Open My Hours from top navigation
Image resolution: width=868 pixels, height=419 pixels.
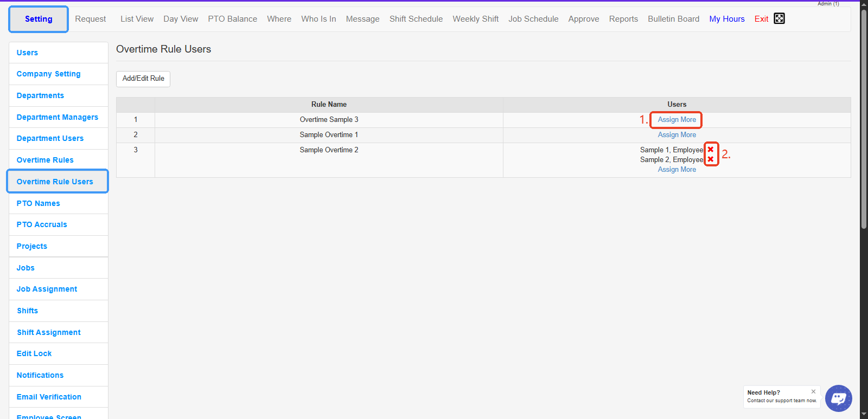726,19
